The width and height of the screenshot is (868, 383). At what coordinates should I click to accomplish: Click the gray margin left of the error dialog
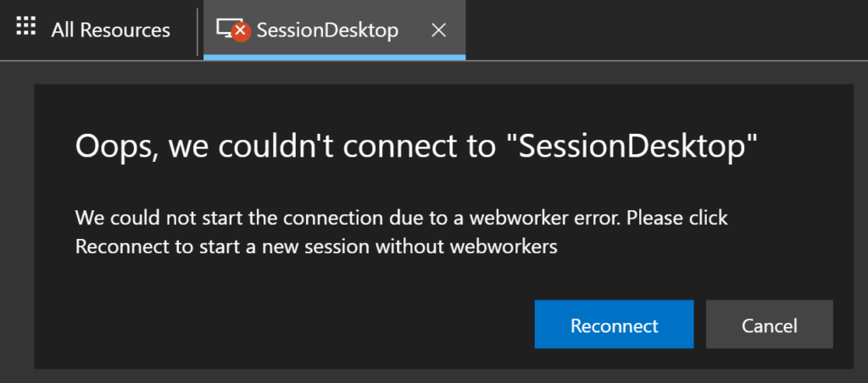[17, 221]
